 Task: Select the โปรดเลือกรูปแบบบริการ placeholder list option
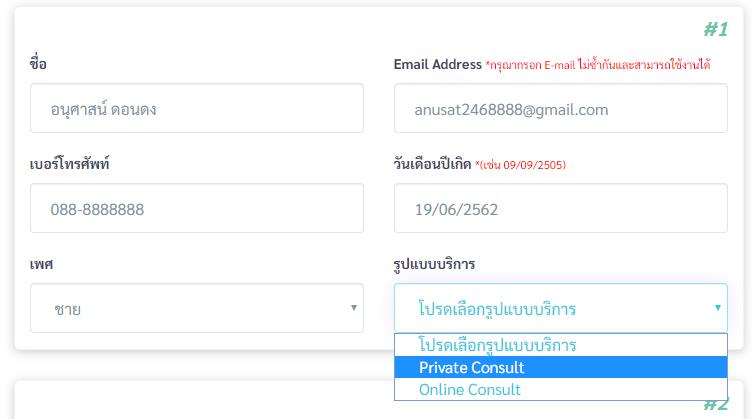coord(561,345)
